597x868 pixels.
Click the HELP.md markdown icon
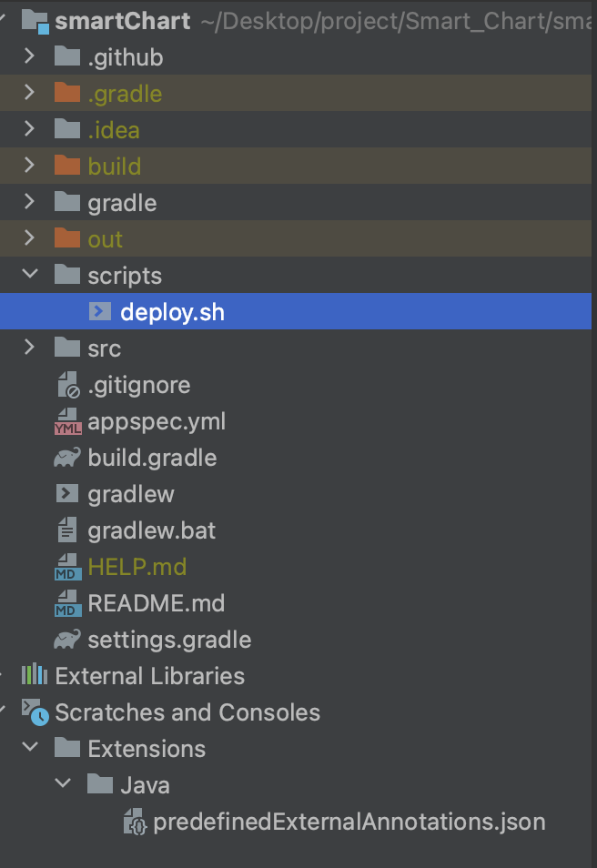tap(67, 567)
